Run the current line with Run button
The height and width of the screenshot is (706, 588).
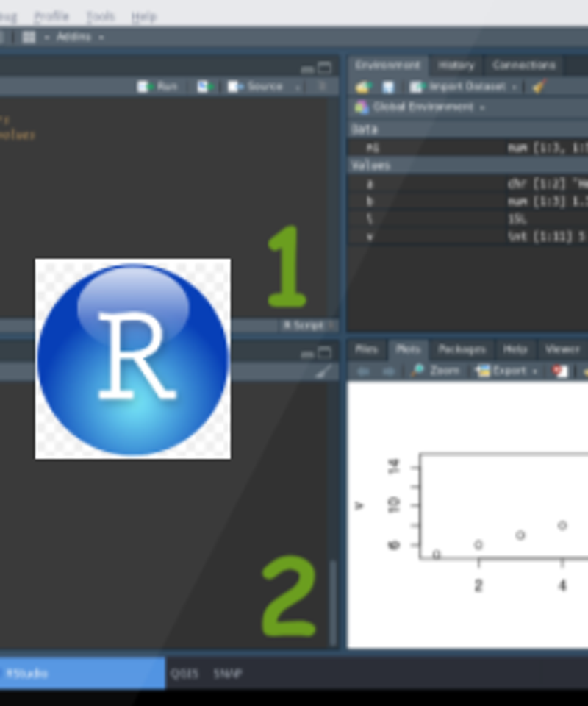pos(157,87)
